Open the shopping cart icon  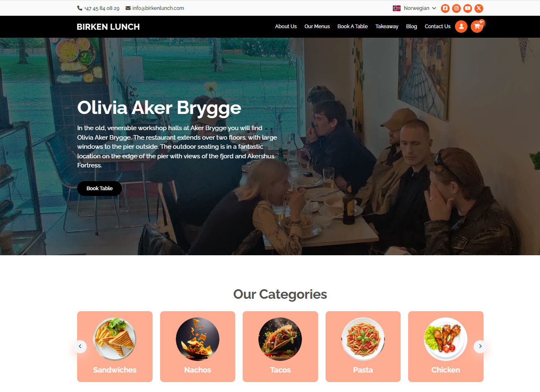[477, 27]
